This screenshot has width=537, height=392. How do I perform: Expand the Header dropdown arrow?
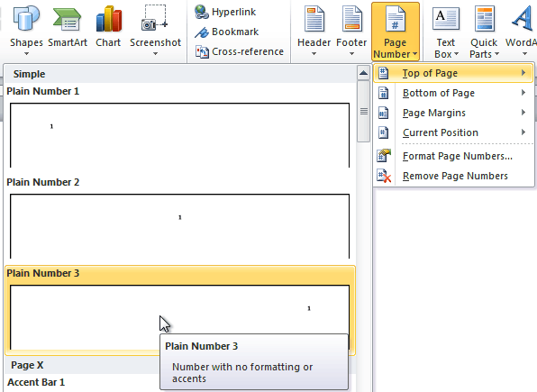click(x=314, y=54)
